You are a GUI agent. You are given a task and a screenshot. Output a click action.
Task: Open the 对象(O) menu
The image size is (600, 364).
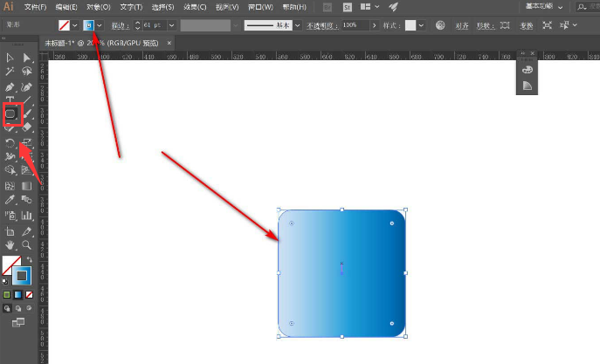pyautogui.click(x=99, y=7)
